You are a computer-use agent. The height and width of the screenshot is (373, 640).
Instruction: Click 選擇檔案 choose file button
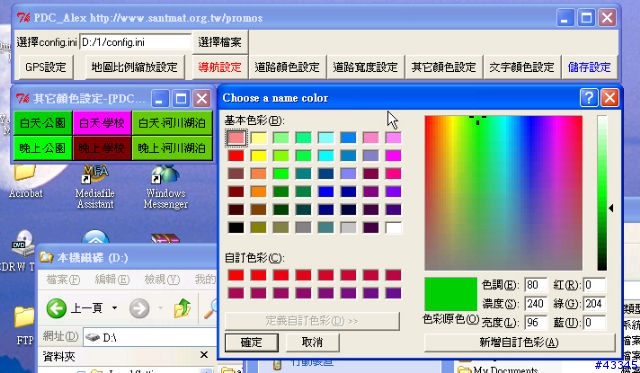point(220,42)
